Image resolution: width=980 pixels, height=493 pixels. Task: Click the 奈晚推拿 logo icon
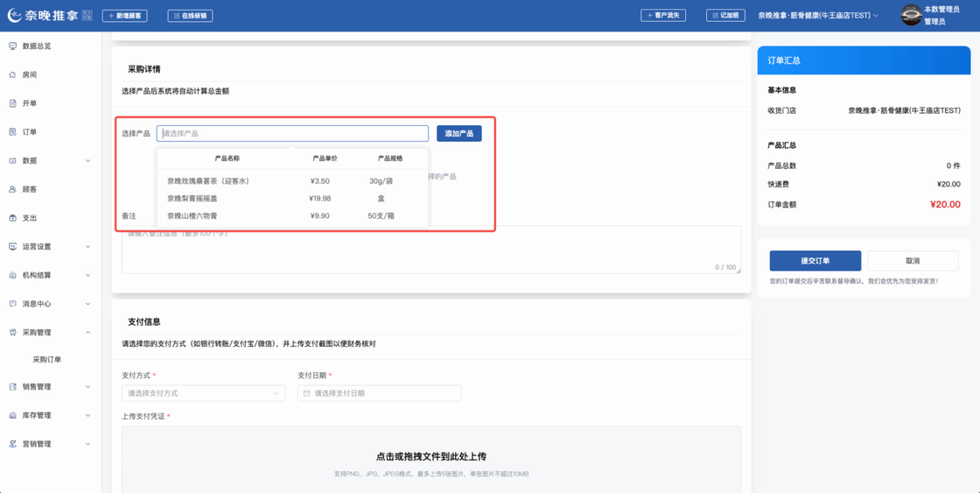coord(16,16)
